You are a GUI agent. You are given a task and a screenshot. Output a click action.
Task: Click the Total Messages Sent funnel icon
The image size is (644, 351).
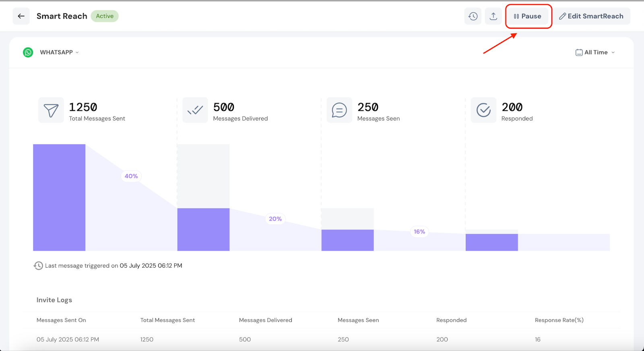click(51, 110)
